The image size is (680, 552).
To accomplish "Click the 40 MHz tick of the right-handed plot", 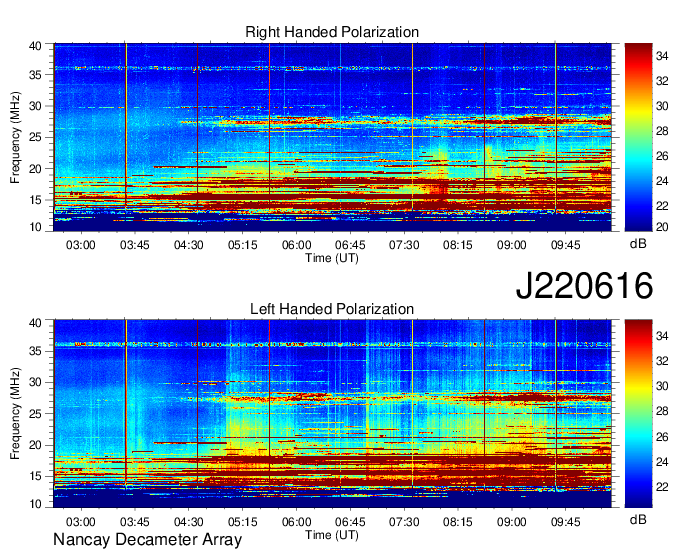I will point(35,46).
